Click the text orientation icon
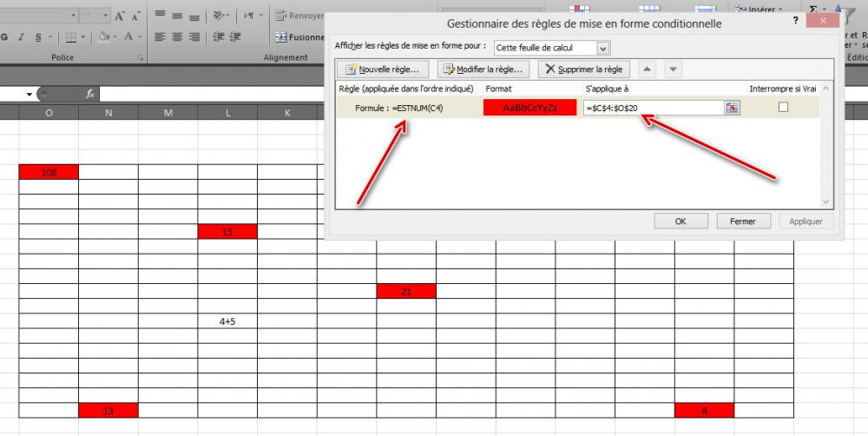 point(221,16)
